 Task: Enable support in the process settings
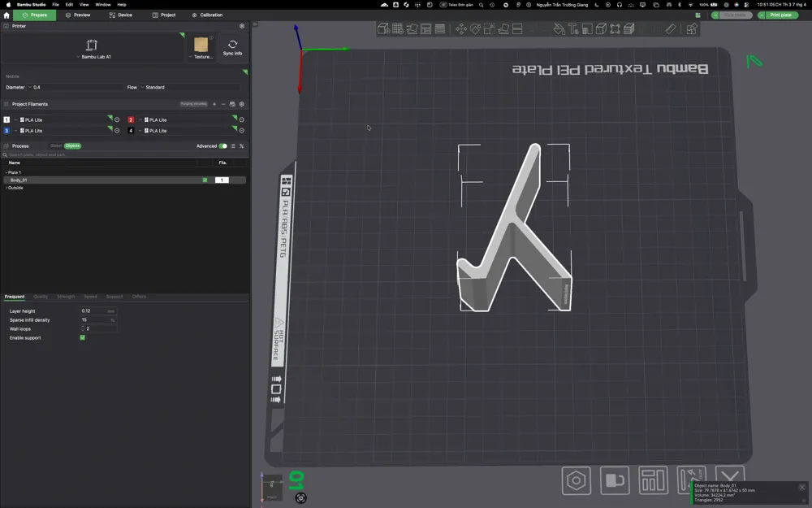coord(82,337)
